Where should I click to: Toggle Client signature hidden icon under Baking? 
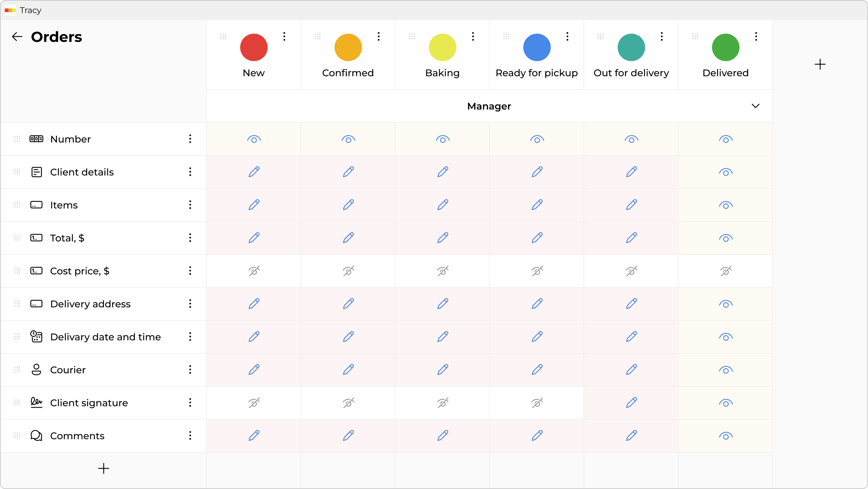pyautogui.click(x=443, y=402)
